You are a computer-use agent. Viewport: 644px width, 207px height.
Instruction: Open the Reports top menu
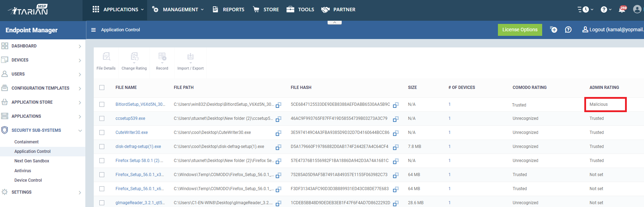228,9
